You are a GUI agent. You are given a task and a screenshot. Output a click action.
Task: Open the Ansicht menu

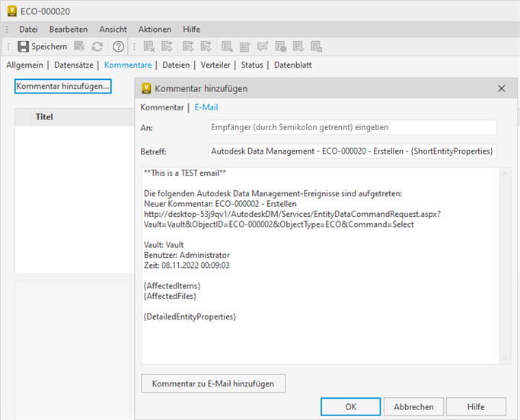[x=113, y=30]
